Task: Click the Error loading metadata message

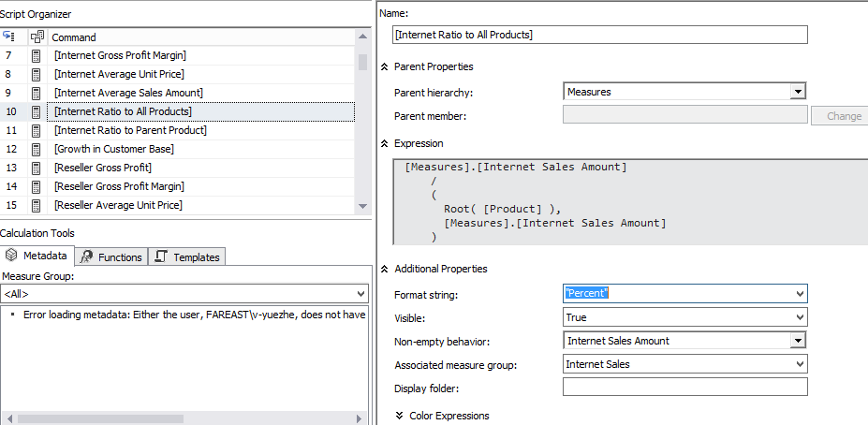Action: 195,315
